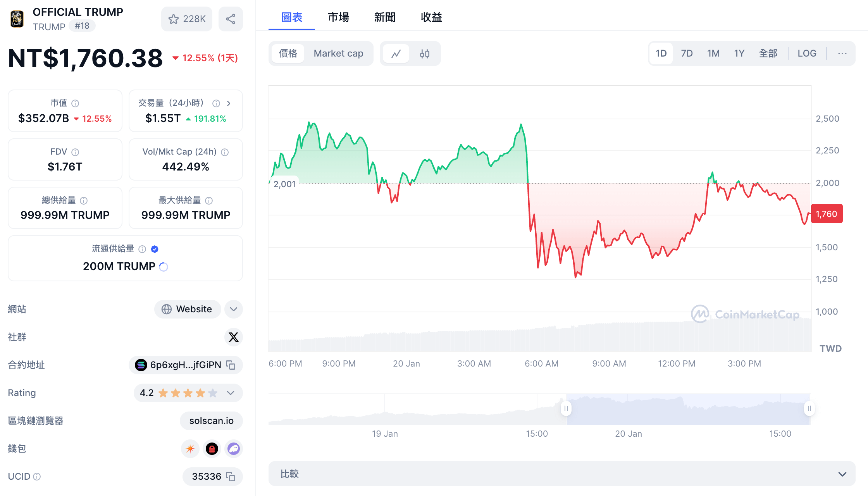This screenshot has width=868, height=496.
Task: Open the solscan.io explorer link
Action: point(211,421)
